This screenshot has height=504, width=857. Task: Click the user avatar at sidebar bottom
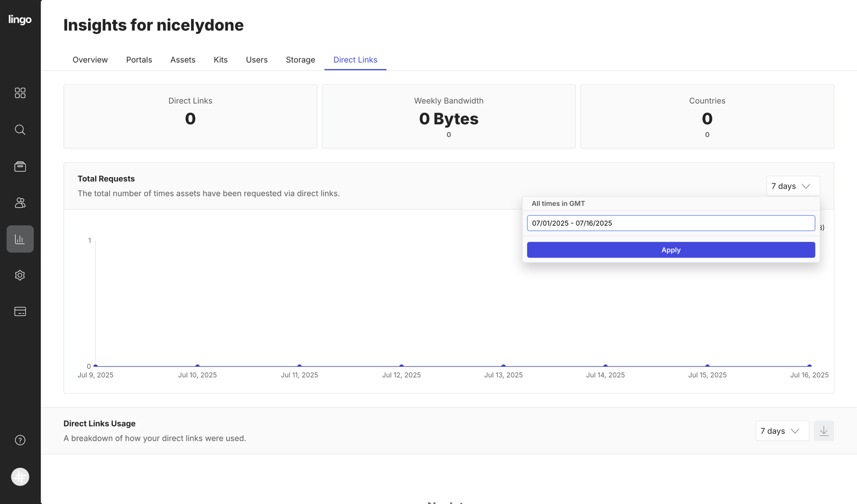click(20, 477)
